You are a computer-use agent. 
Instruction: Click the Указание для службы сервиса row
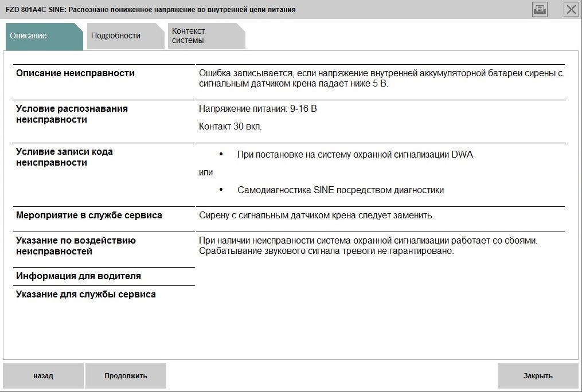86,295
